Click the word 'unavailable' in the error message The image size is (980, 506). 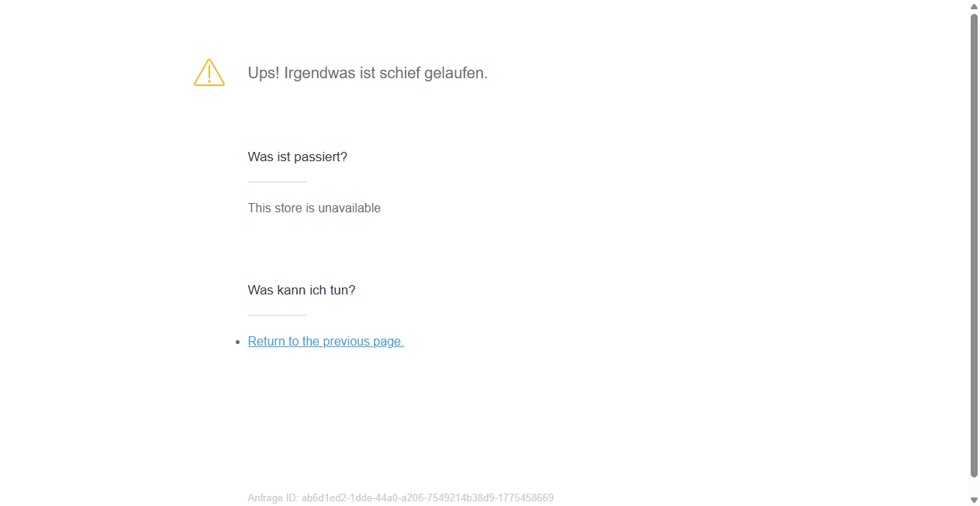coord(349,208)
